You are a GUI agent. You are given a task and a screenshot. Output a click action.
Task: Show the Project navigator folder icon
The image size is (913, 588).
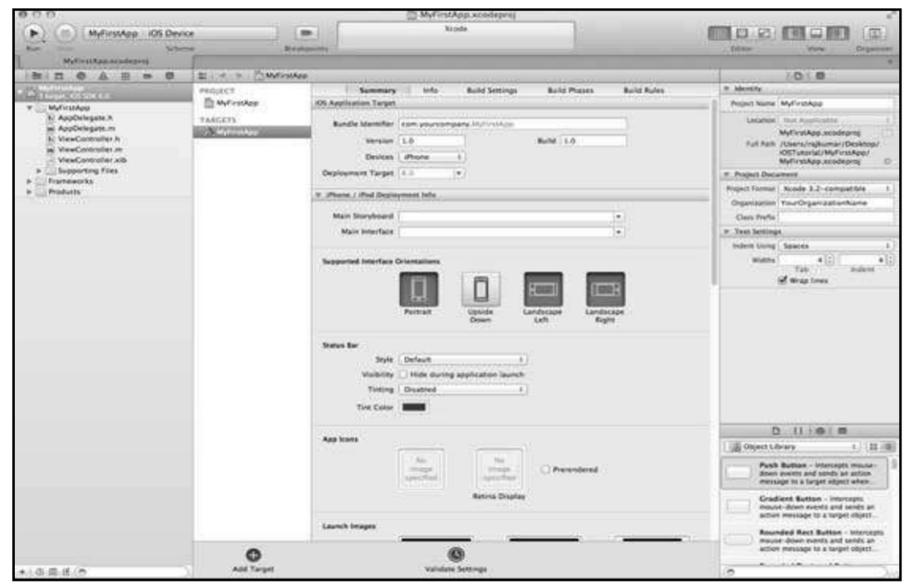(37, 75)
